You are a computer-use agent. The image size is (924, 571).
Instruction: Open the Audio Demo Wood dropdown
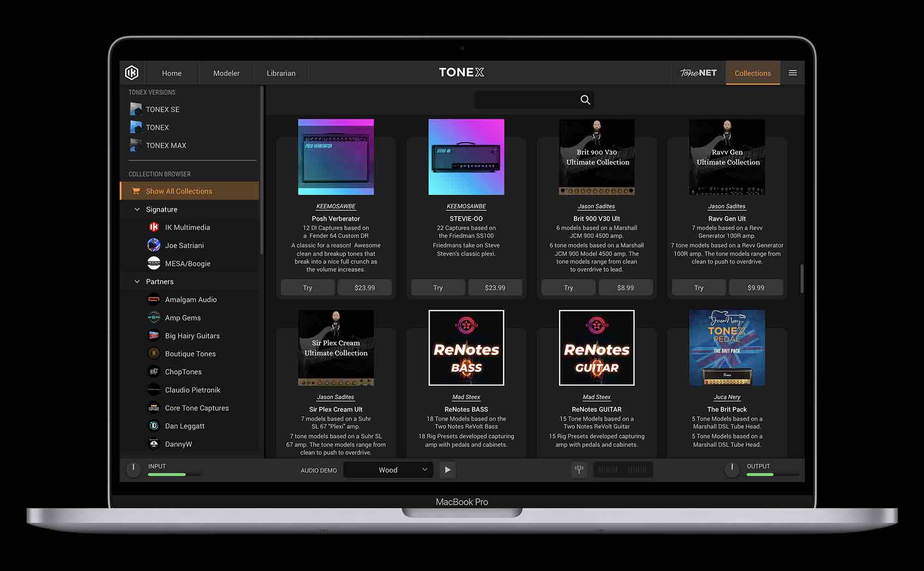point(388,470)
